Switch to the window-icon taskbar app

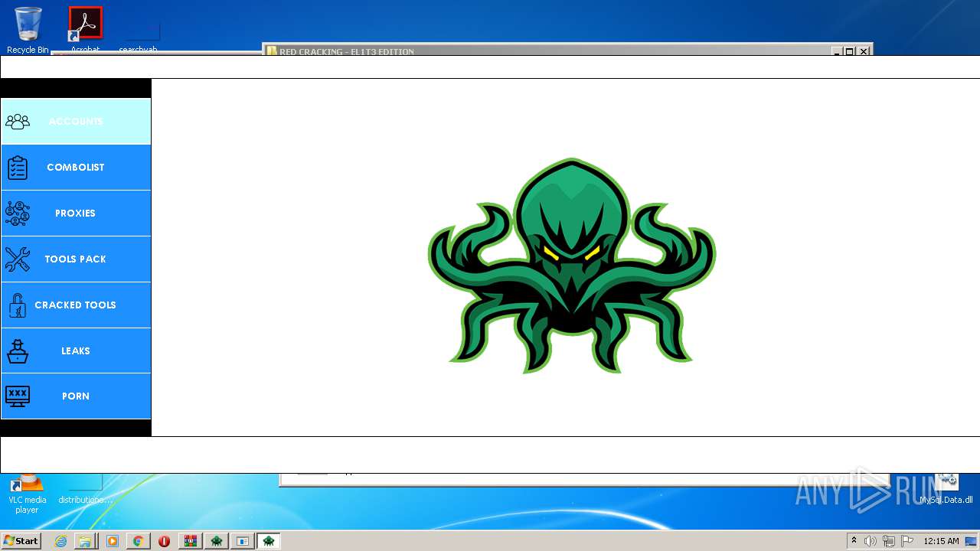pyautogui.click(x=243, y=541)
